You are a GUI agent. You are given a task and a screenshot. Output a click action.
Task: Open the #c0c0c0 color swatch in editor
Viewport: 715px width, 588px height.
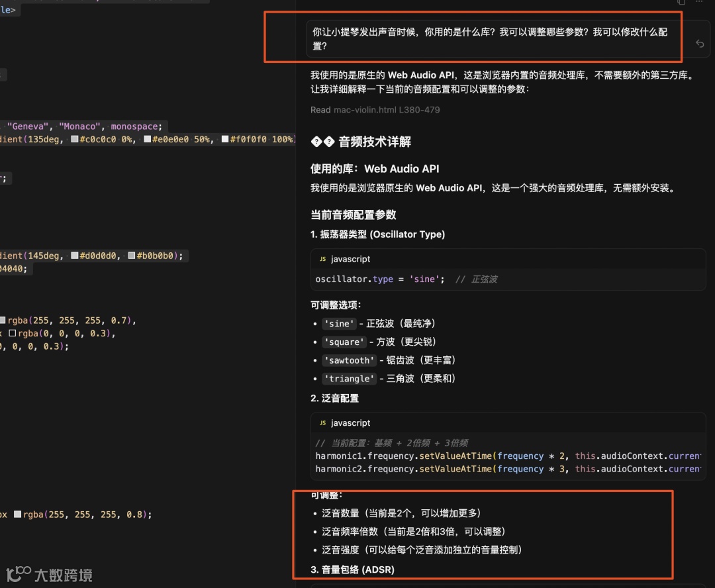75,139
